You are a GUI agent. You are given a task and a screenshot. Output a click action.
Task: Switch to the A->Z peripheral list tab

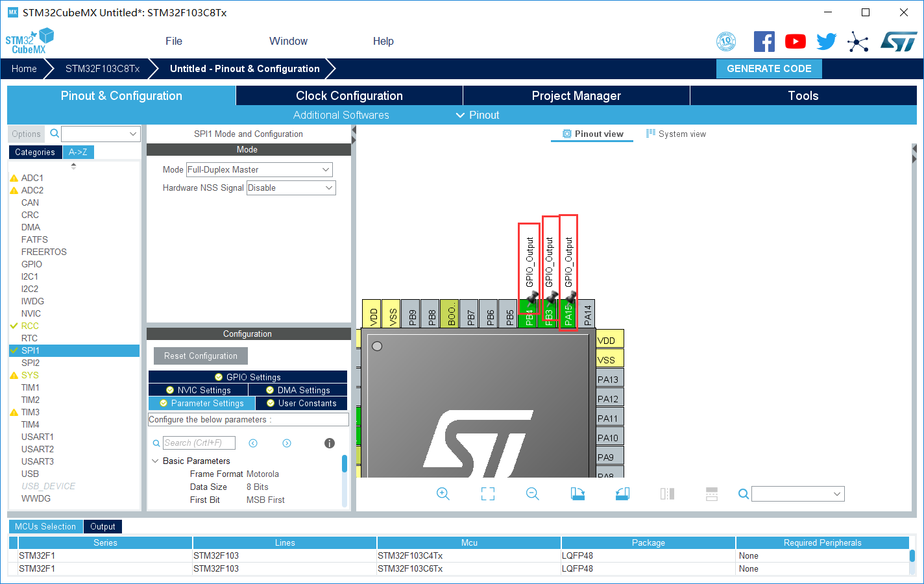(x=79, y=152)
